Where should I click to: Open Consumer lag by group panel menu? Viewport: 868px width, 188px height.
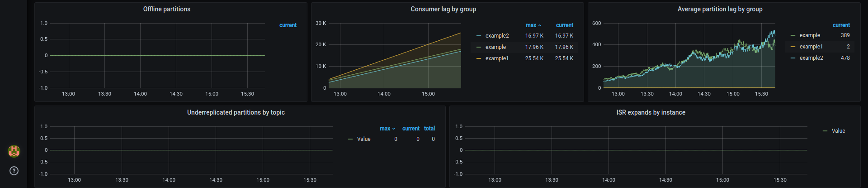(443, 9)
